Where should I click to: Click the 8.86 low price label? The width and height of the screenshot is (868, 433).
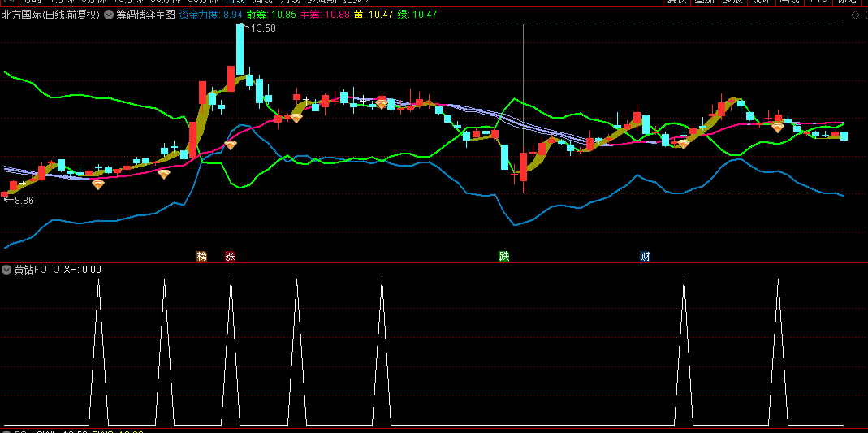coord(22,200)
